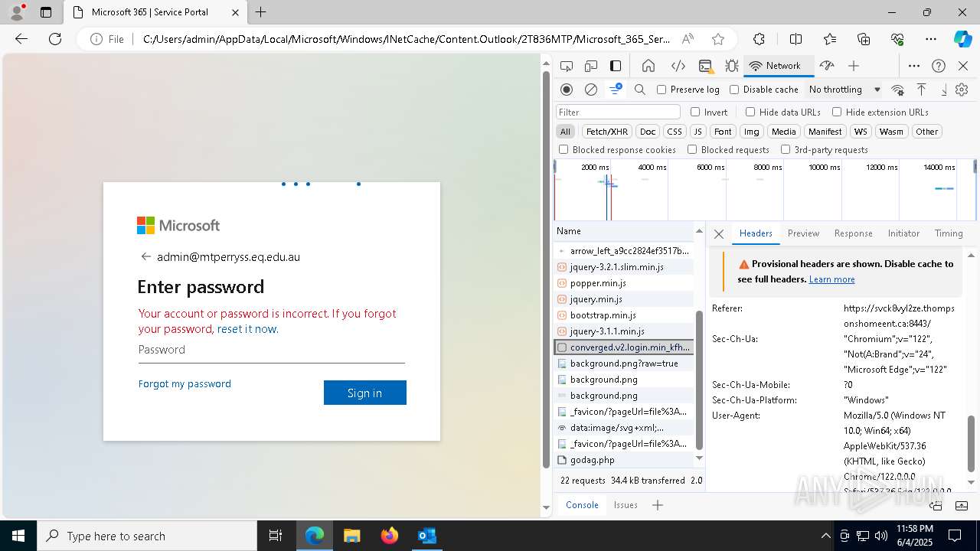Click the Password input field
This screenshot has width=980, height=551.
[271, 350]
